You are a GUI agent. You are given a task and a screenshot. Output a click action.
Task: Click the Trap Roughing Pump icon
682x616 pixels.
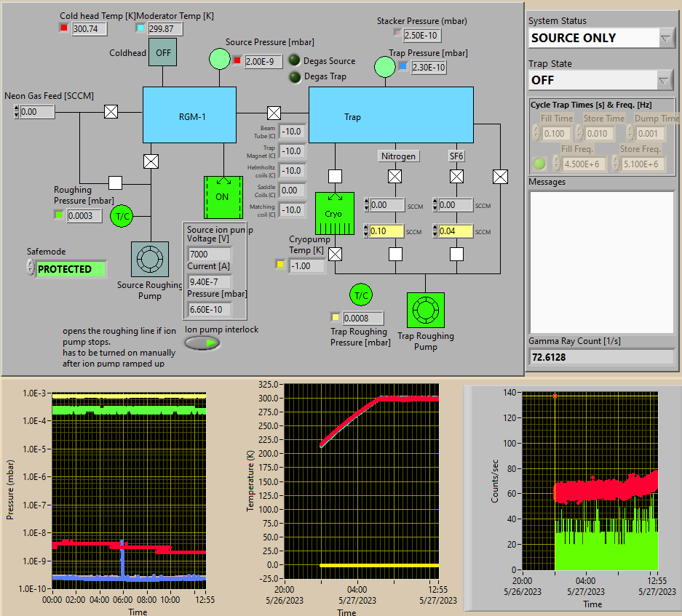[x=425, y=311]
